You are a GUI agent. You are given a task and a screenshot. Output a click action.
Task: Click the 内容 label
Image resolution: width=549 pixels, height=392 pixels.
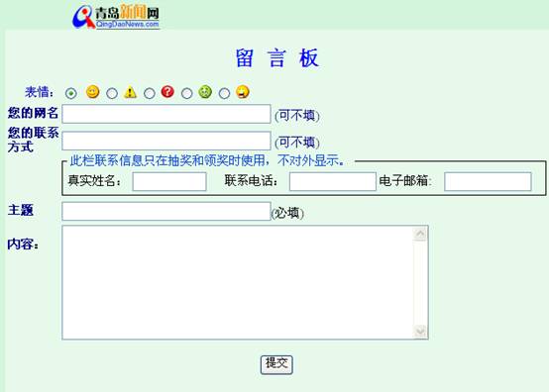[23, 245]
